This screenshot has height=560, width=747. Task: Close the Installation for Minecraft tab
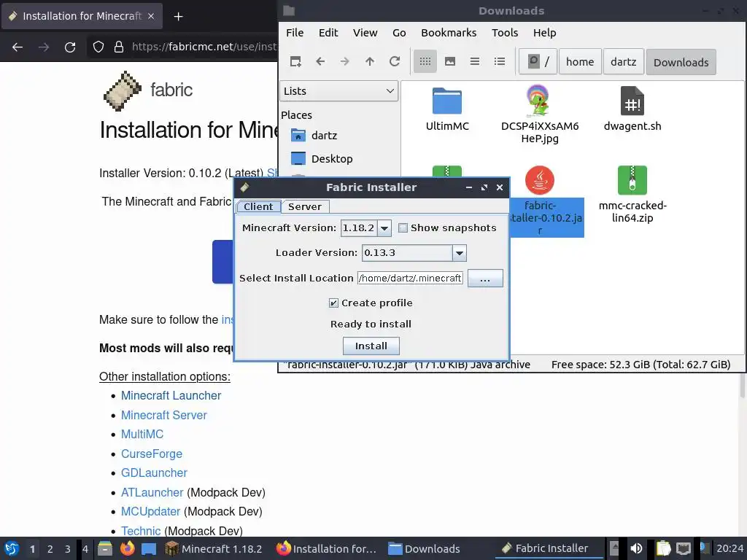(150, 16)
